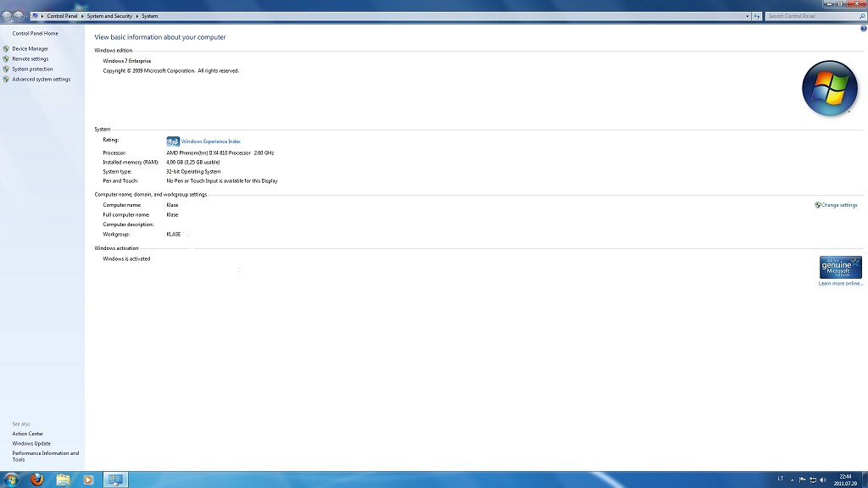
Task: Click the blue Help question mark icon
Action: (863, 28)
